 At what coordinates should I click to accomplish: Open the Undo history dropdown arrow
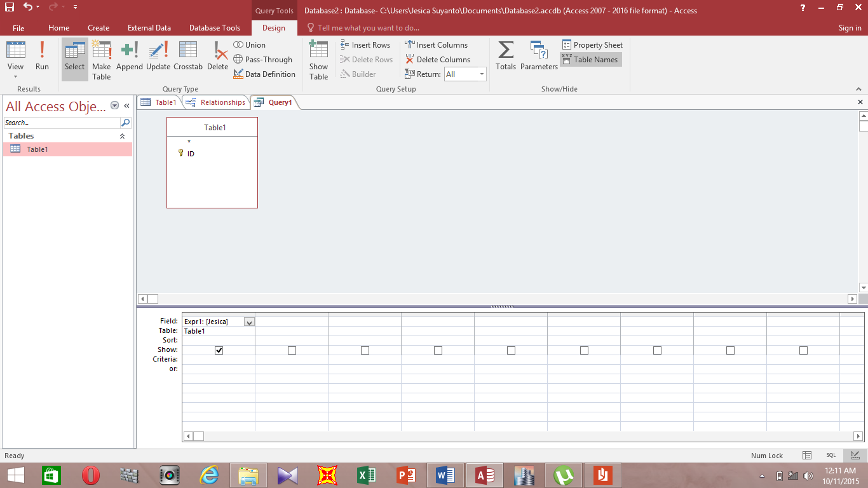(x=38, y=7)
